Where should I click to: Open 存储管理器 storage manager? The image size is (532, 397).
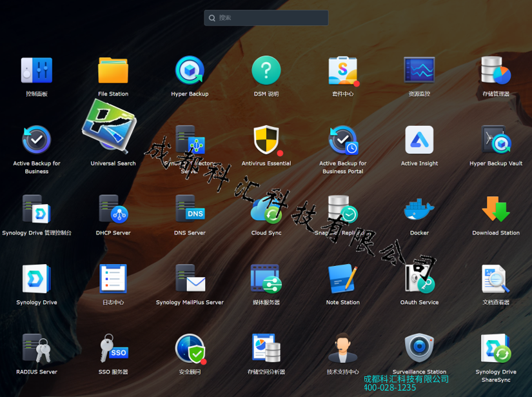pos(496,70)
